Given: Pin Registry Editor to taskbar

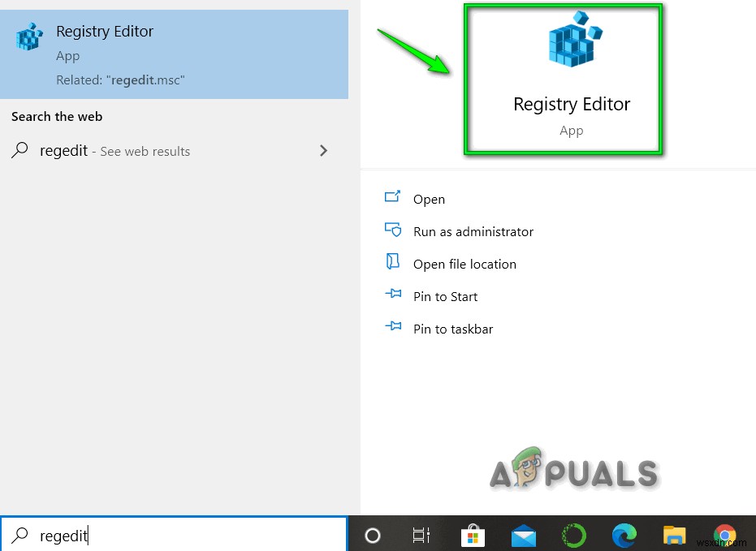Looking at the screenshot, I should [x=453, y=329].
